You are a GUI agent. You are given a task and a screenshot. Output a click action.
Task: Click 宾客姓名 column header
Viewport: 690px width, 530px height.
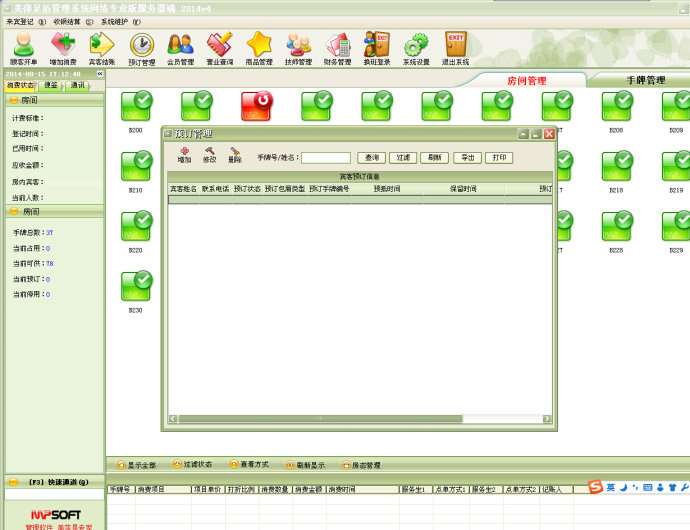pyautogui.click(x=184, y=189)
